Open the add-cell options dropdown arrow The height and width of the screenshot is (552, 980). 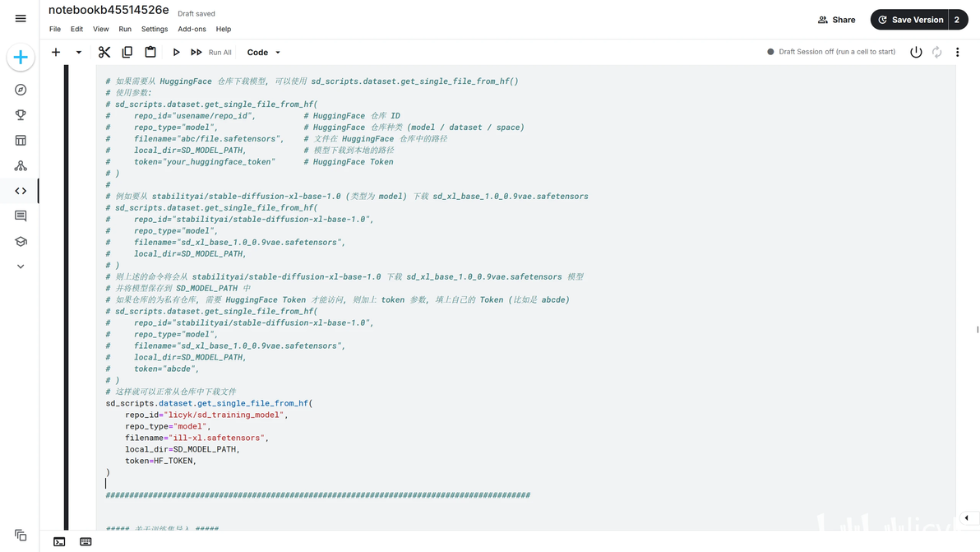pos(79,52)
